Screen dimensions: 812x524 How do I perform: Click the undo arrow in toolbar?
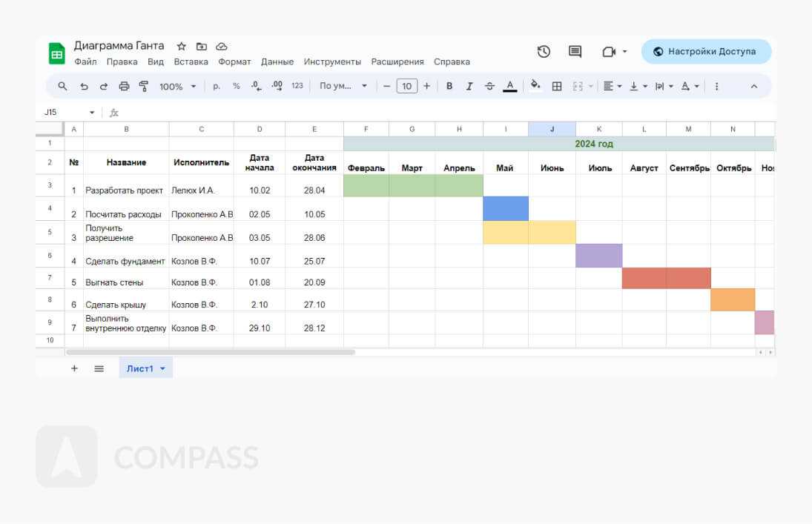click(x=84, y=87)
